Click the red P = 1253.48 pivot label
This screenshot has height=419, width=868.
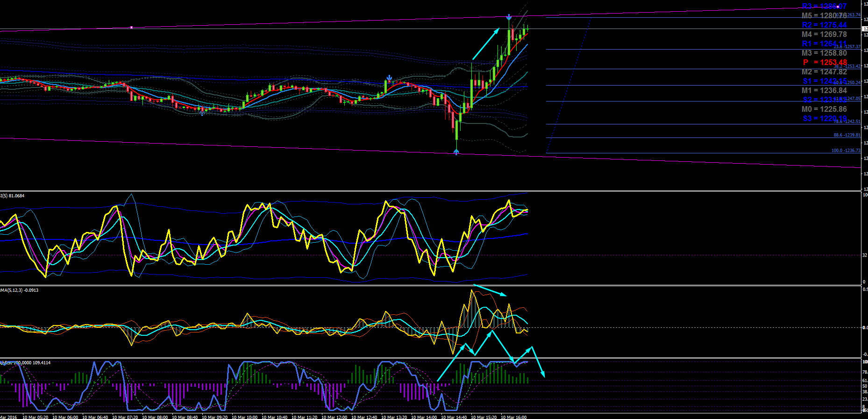[825, 63]
